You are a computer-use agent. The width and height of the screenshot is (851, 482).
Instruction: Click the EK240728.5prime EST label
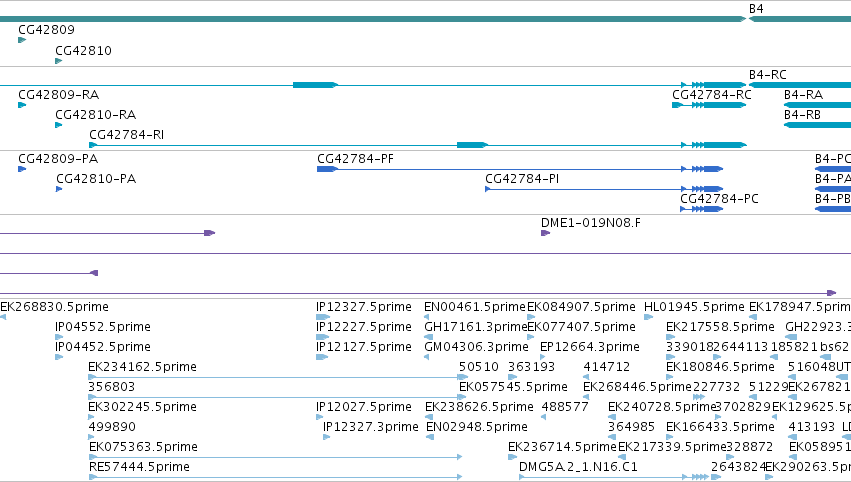point(662,408)
